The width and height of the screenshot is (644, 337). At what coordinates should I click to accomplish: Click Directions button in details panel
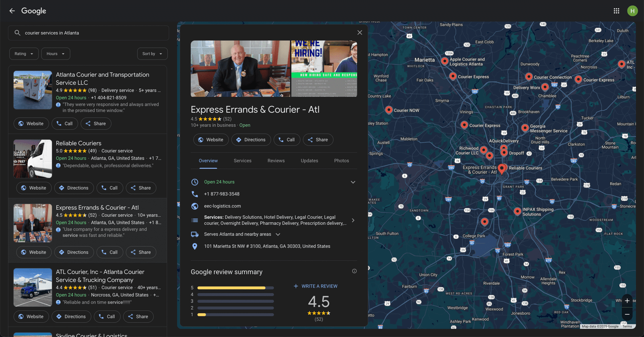click(x=251, y=140)
